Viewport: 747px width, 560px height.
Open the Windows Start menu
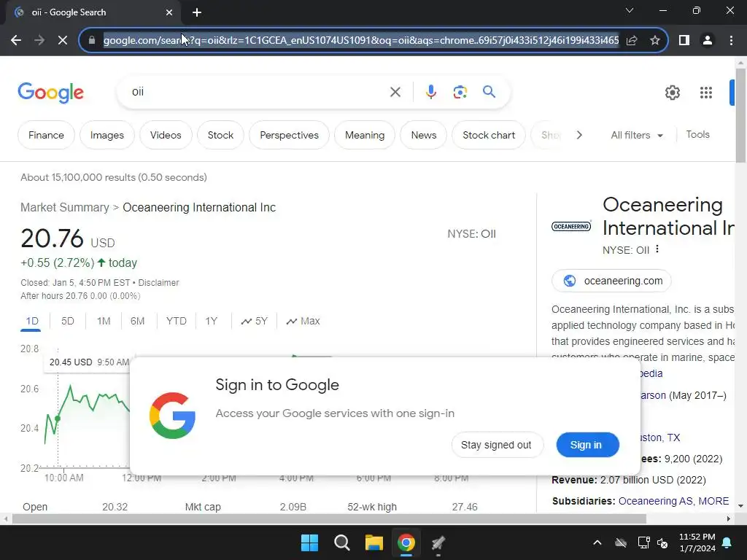click(x=309, y=542)
